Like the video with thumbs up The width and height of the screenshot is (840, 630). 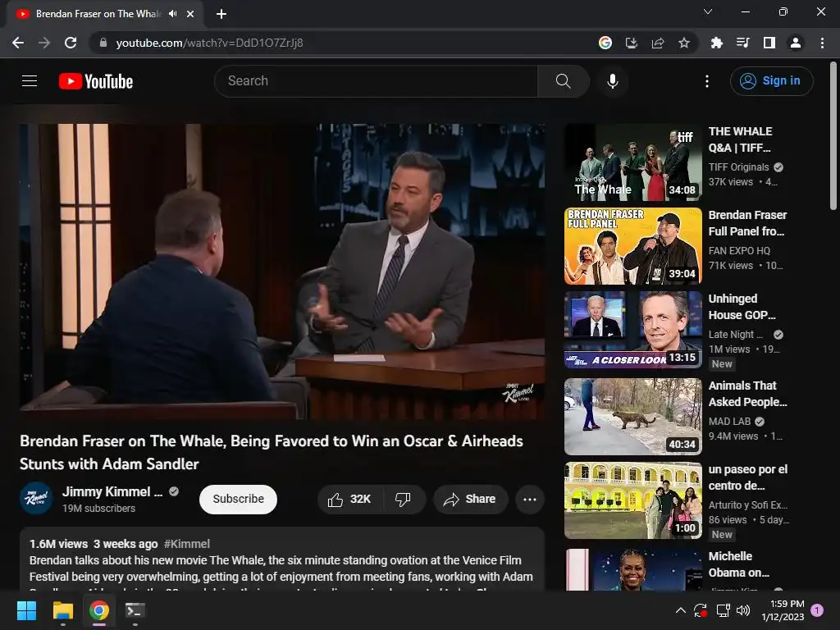point(349,500)
